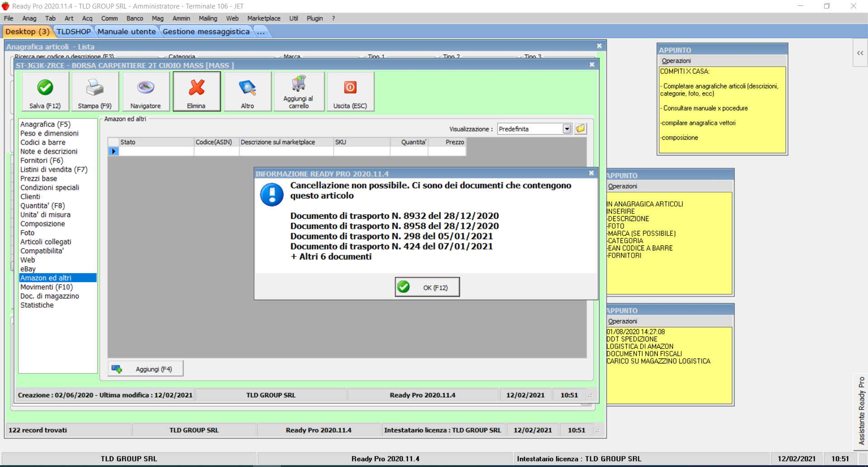Switch to the Desktop (3) tab
868x467 pixels.
tap(28, 32)
